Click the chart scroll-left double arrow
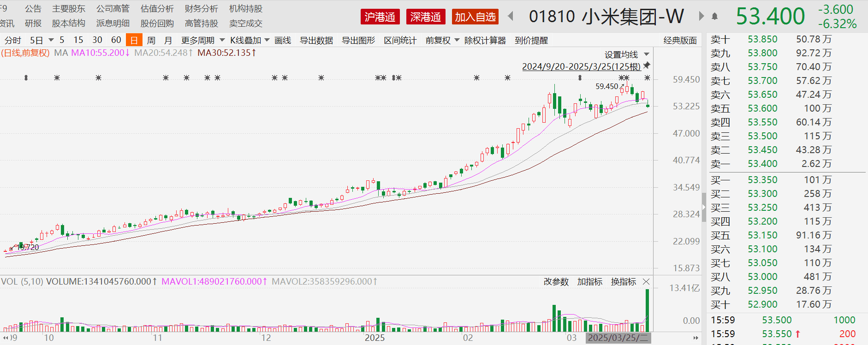The height and width of the screenshot is (345, 868). pyautogui.click(x=6, y=338)
